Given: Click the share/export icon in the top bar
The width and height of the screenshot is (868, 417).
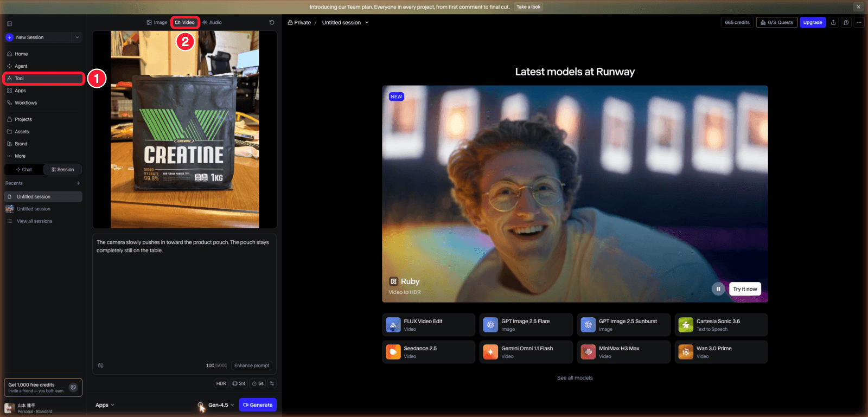Looking at the screenshot, I should 833,22.
